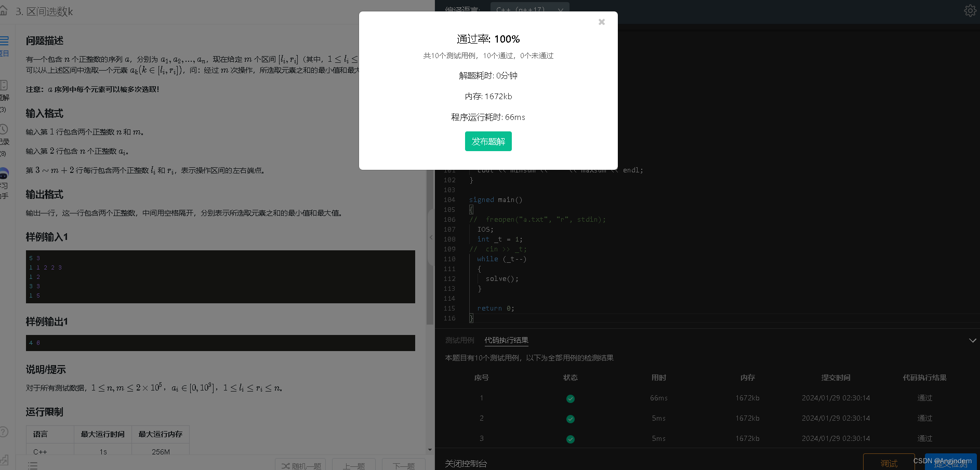Viewport: 980px width, 470px height.
Task: Click the 调试 debug button
Action: (x=889, y=462)
